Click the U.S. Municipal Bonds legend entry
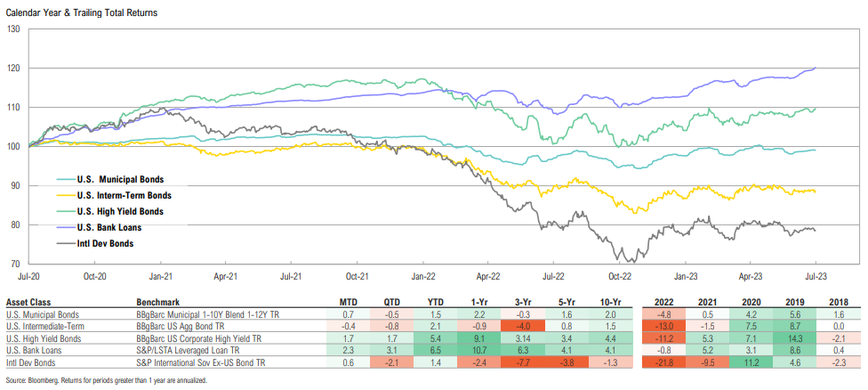868x390 pixels. tap(125, 179)
